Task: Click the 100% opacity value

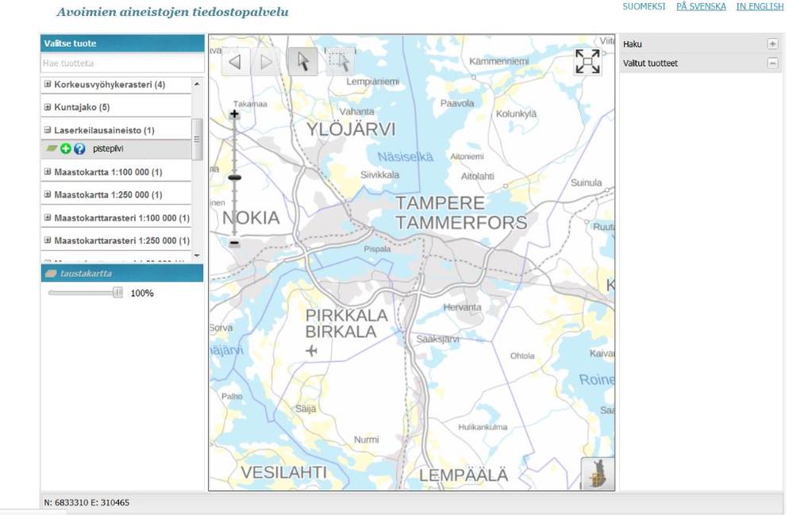Action: (142, 294)
